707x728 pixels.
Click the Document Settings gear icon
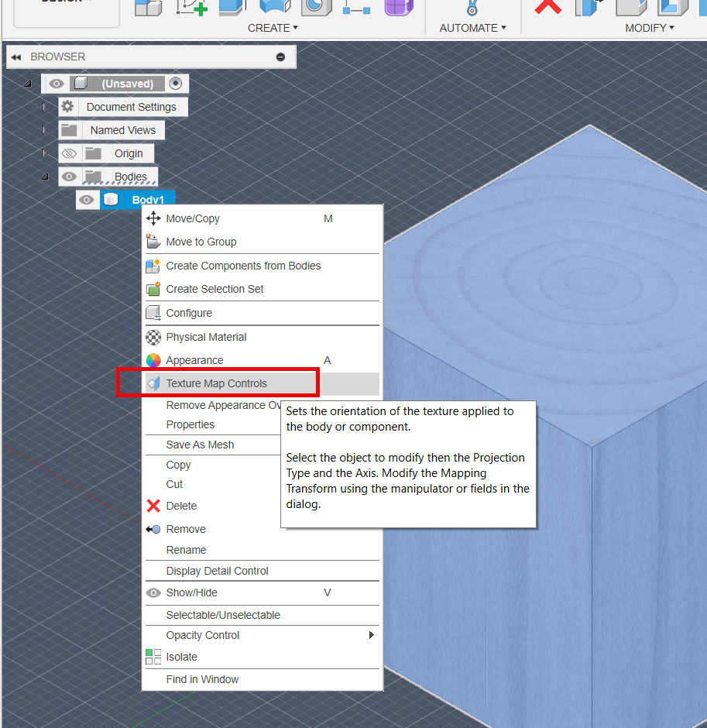pyautogui.click(x=67, y=106)
